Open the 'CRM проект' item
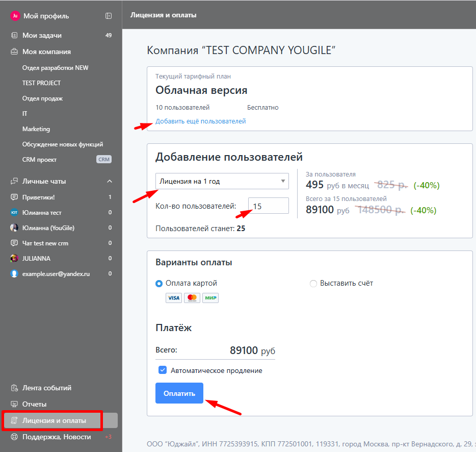 click(39, 160)
